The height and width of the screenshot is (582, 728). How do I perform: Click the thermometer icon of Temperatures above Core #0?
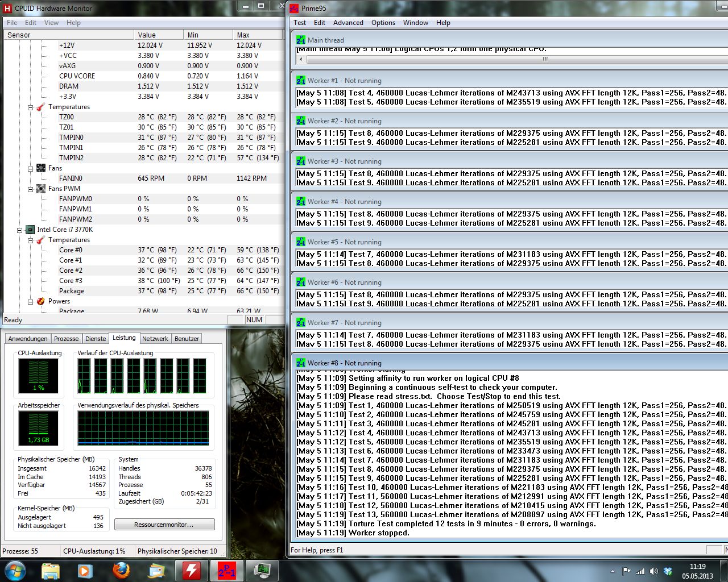pyautogui.click(x=41, y=240)
